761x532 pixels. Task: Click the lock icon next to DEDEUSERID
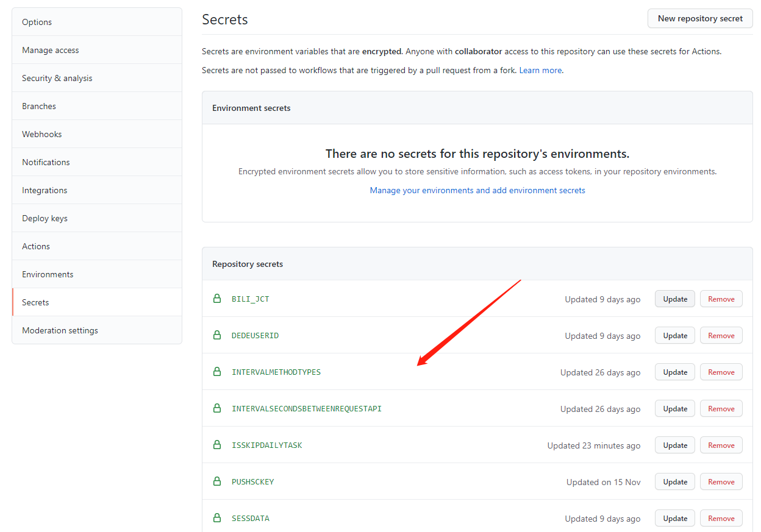point(216,335)
